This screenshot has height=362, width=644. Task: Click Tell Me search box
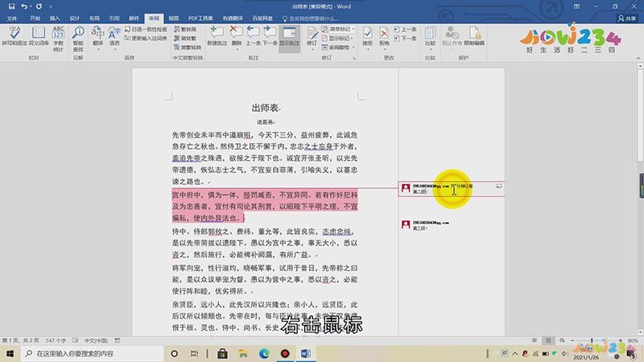311,19
